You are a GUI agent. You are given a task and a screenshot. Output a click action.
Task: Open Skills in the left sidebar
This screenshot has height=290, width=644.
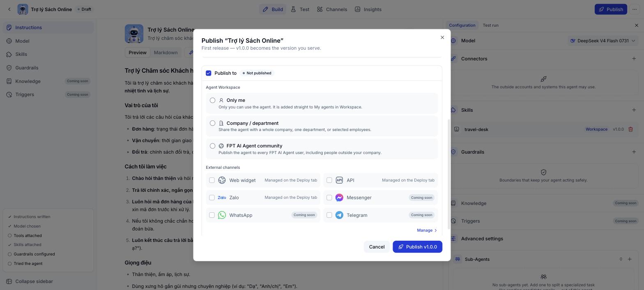coord(48,54)
